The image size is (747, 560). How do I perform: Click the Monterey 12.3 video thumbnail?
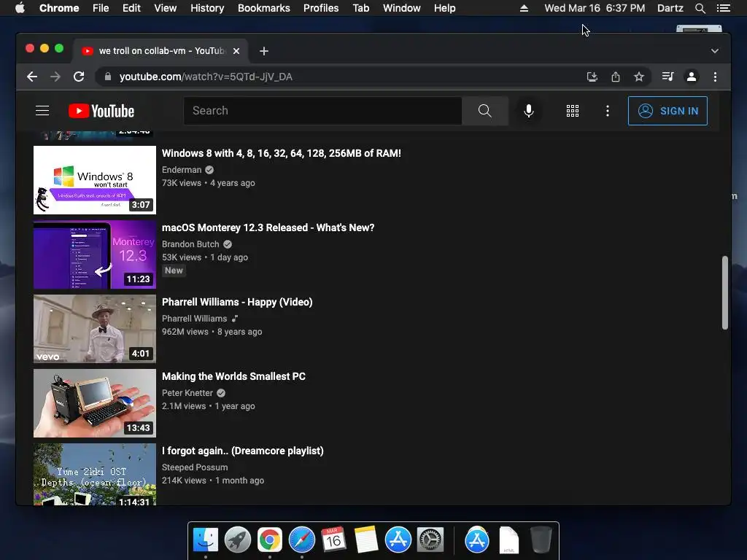(95, 254)
